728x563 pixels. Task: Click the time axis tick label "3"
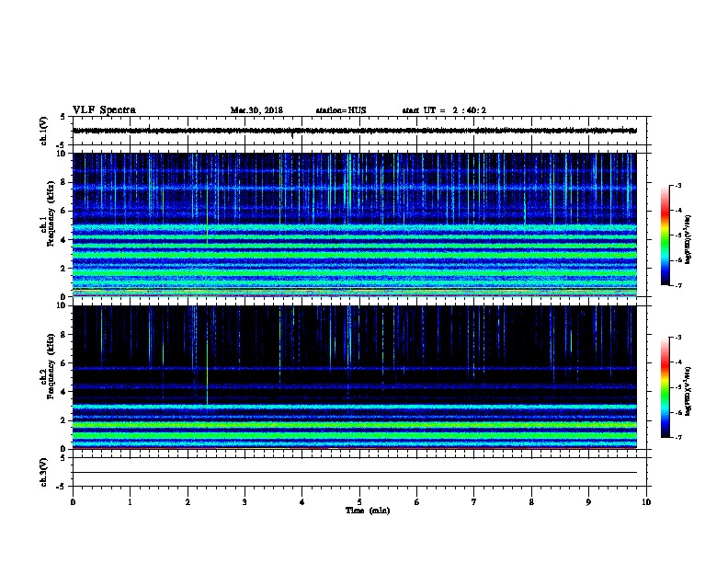tap(245, 502)
